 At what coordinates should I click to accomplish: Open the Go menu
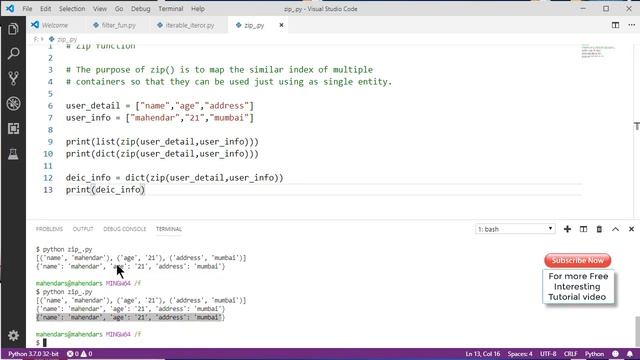[x=119, y=9]
